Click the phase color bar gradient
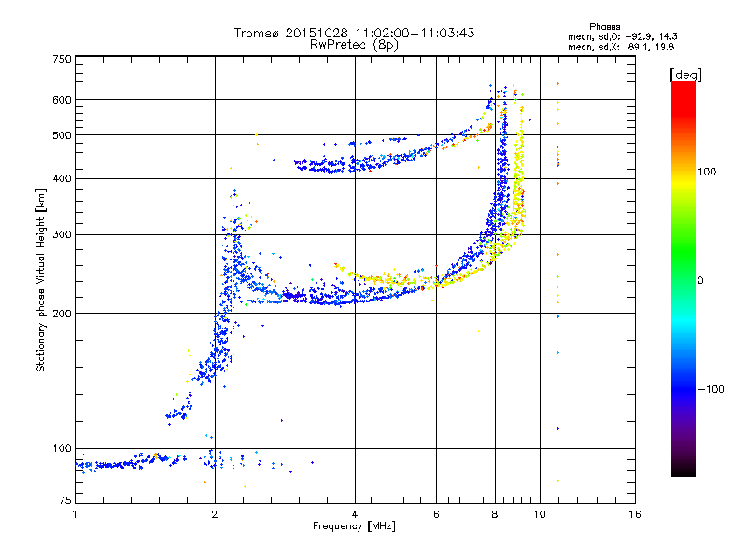This screenshot has height=560, width=747. coord(684,278)
